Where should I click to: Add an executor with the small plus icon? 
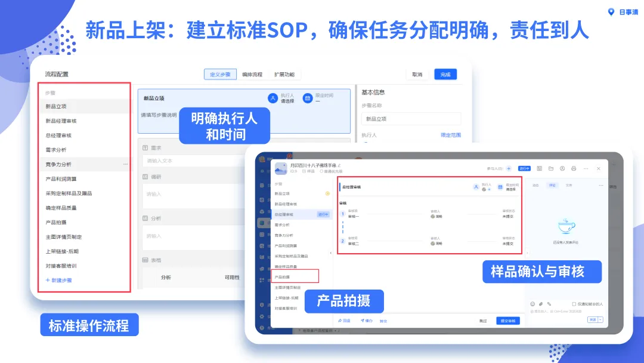click(x=489, y=189)
